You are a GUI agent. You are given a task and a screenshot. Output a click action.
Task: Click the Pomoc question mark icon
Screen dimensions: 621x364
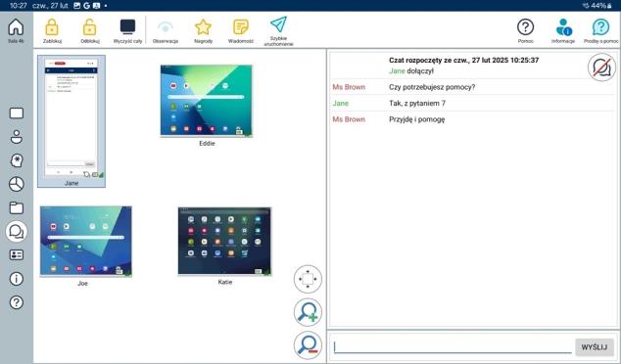[526, 27]
